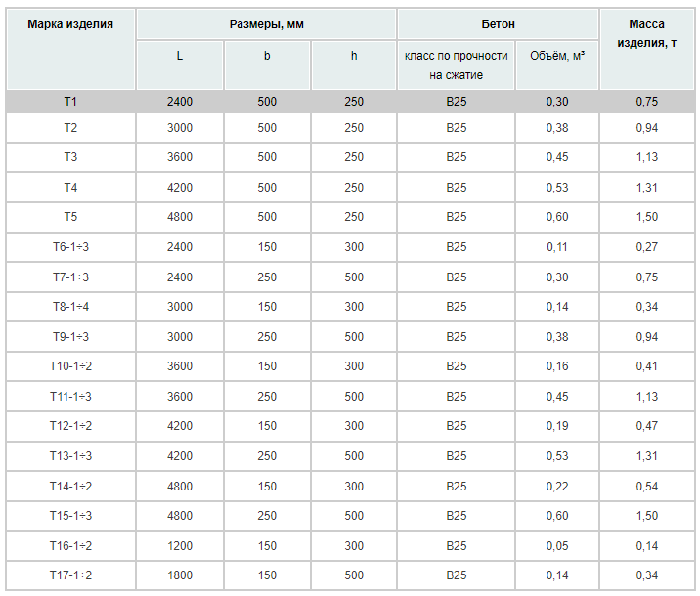This screenshot has width=700, height=596.
Task: Click the T2 product mark cell
Action: 70,128
